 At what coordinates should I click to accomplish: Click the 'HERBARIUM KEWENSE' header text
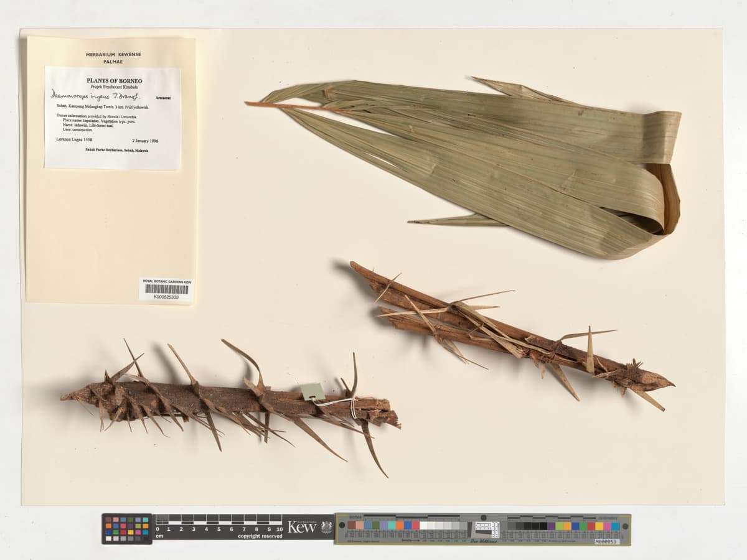[x=113, y=55]
